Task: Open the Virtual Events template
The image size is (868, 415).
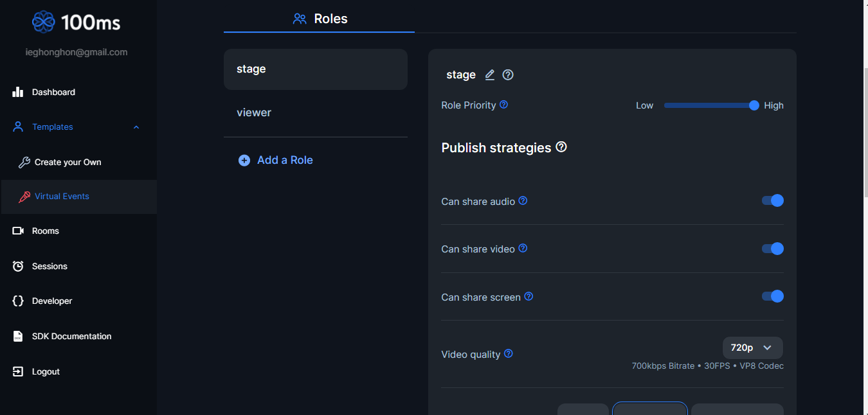Action: click(62, 197)
